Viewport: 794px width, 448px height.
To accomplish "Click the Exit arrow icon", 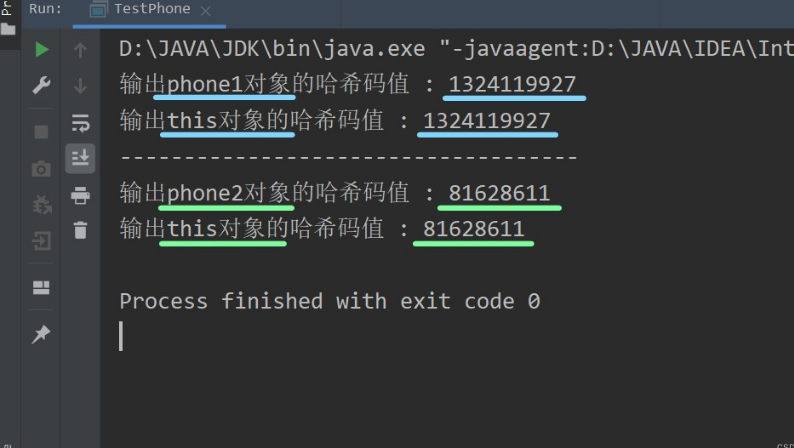I will pos(41,241).
